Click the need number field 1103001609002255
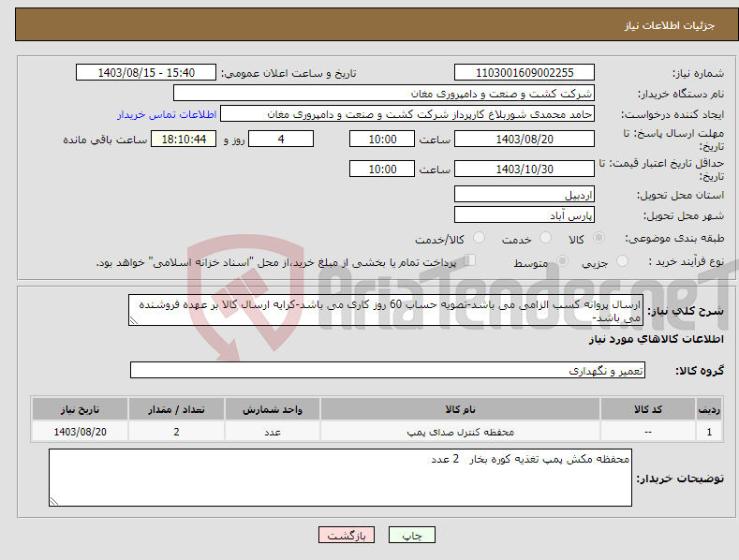Image resolution: width=739 pixels, height=560 pixels. 525,73
